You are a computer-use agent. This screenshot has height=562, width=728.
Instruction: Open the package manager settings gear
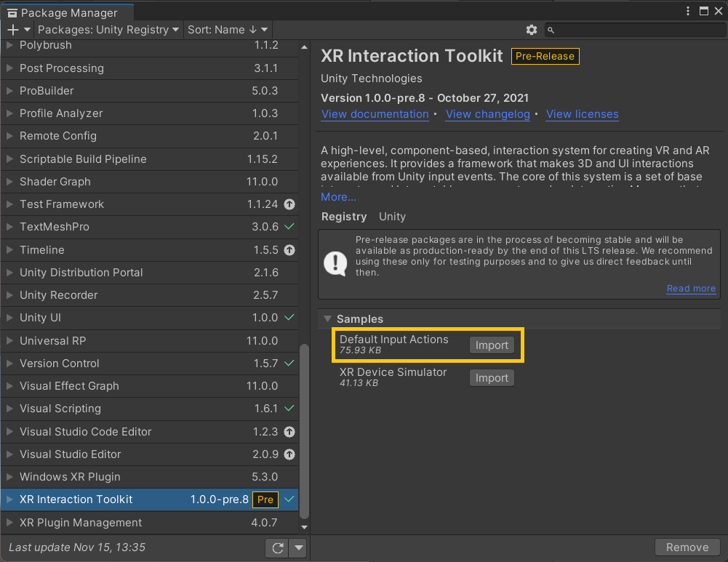tap(531, 30)
